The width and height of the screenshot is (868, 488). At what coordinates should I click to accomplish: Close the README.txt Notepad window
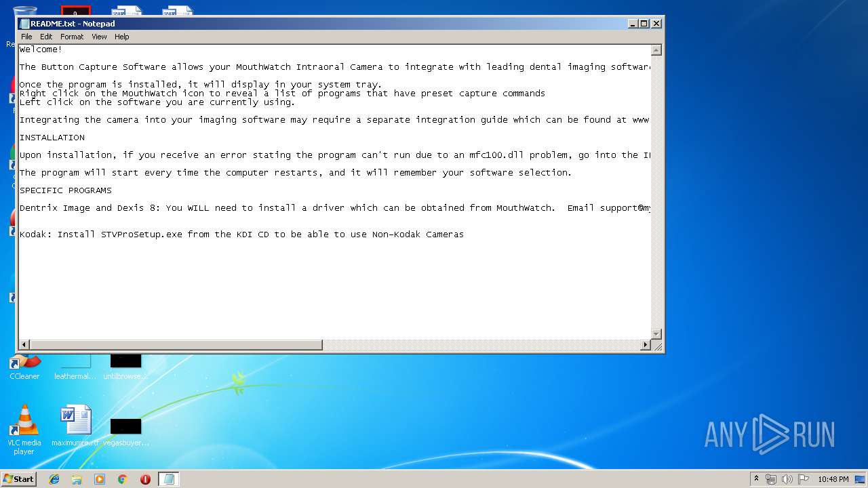(x=656, y=23)
